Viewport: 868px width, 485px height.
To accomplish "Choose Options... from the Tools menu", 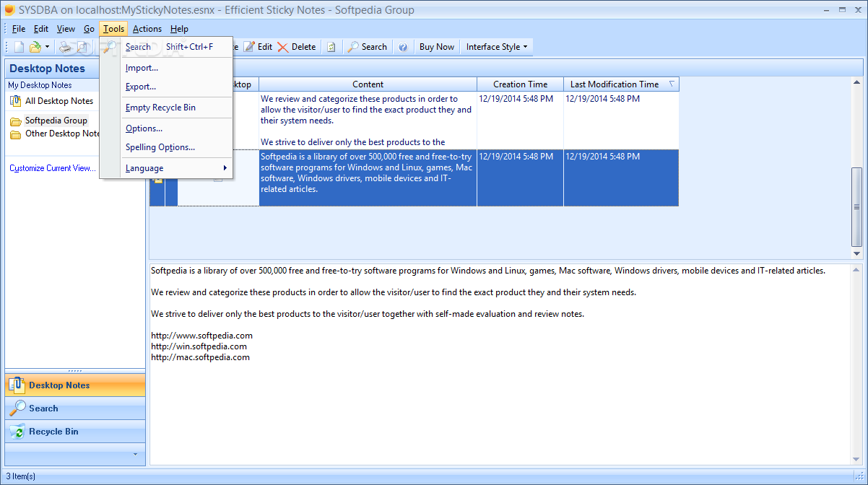I will pyautogui.click(x=166, y=128).
